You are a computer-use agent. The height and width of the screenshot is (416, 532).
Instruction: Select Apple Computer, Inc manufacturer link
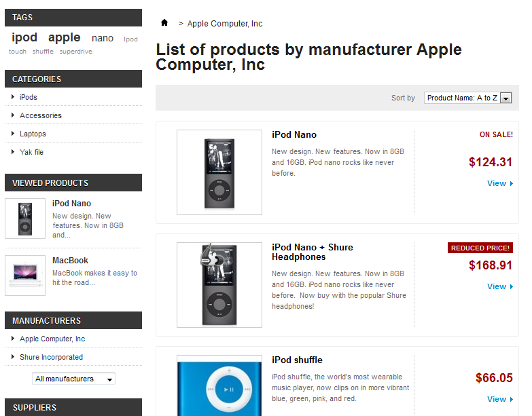coord(52,339)
